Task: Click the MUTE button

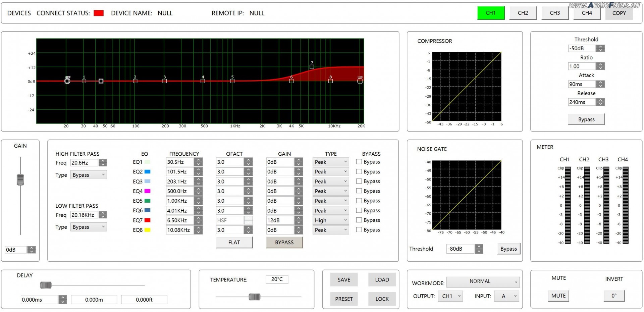Action: click(558, 296)
